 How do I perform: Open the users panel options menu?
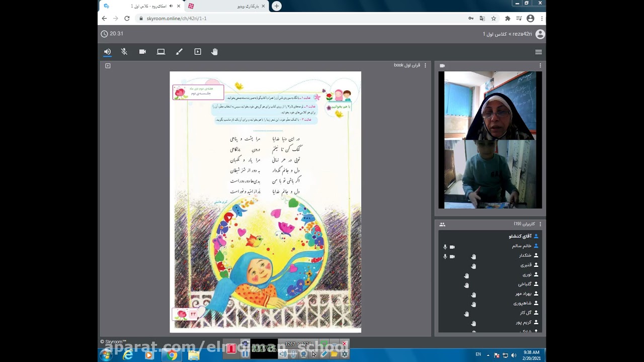point(540,224)
